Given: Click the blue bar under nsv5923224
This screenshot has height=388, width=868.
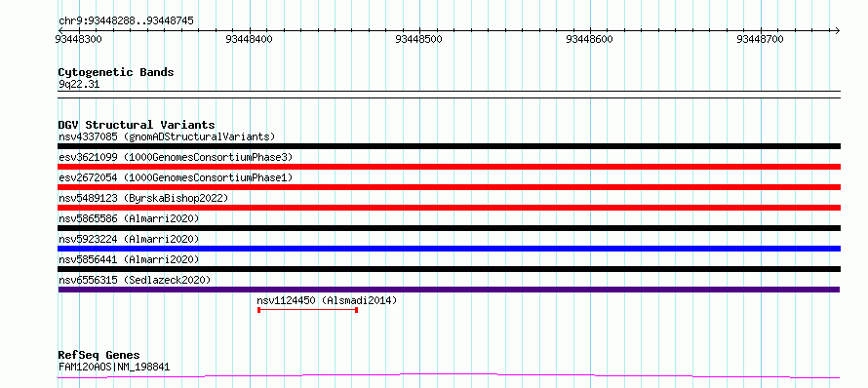Looking at the screenshot, I should 449,249.
